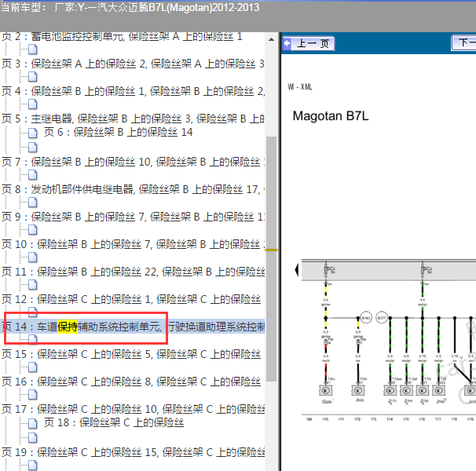Select 页 17 保险丝架 C 上的保险丝 10 entry
Viewport: 476px width, 471px height.
click(x=133, y=409)
